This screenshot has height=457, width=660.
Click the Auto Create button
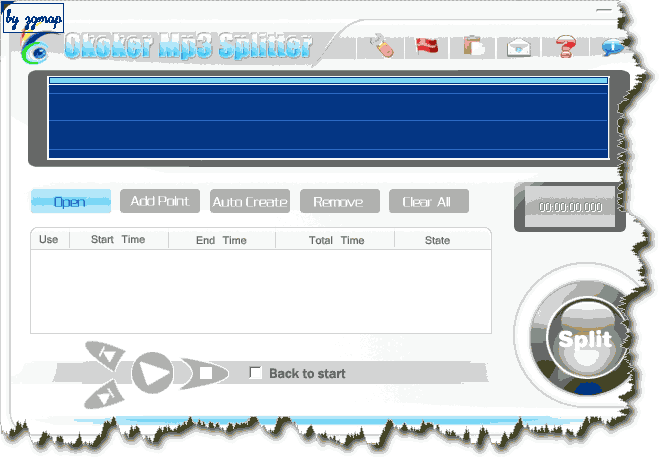tap(250, 201)
